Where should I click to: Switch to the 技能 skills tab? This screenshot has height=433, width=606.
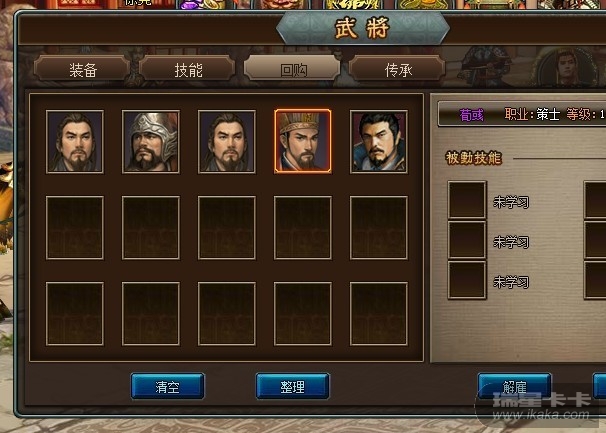tap(187, 69)
